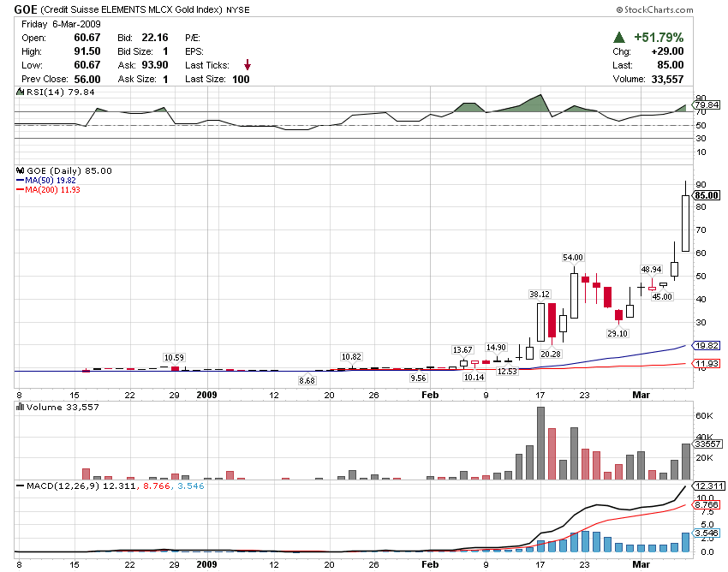The height and width of the screenshot is (572, 728).
Task: Click the Open value 60.67
Action: pyautogui.click(x=87, y=38)
